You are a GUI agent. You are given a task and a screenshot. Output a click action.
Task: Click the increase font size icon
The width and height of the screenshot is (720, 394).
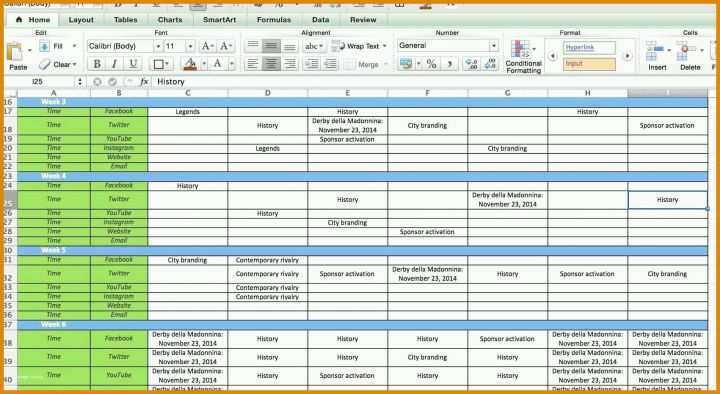click(x=207, y=46)
